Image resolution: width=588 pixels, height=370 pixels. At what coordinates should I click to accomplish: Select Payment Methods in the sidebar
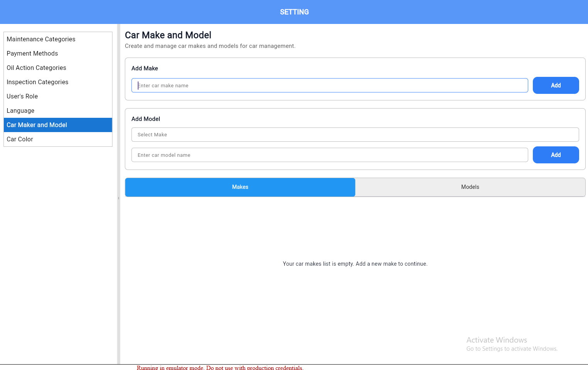pos(32,53)
